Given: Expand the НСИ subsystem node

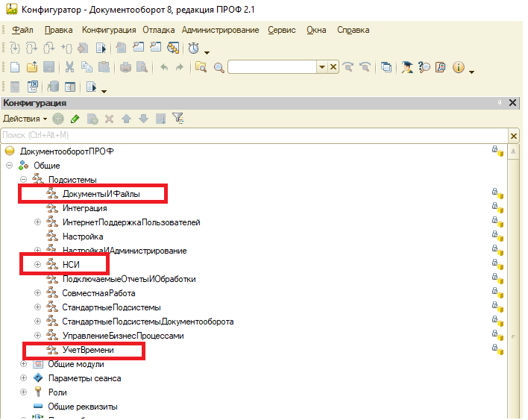Looking at the screenshot, I should [38, 264].
